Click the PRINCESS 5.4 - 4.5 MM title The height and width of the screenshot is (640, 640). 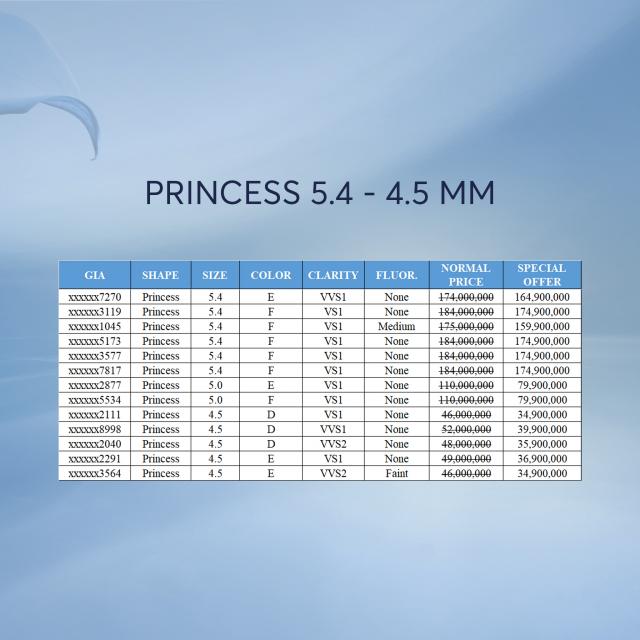point(320,192)
